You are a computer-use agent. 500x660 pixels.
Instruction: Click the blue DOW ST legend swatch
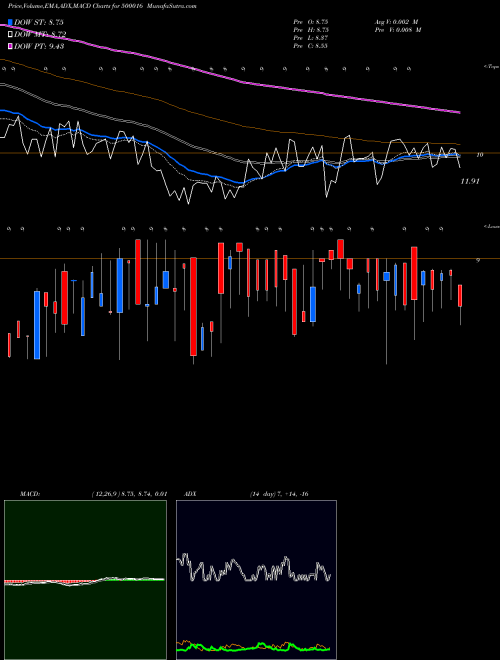10,22
